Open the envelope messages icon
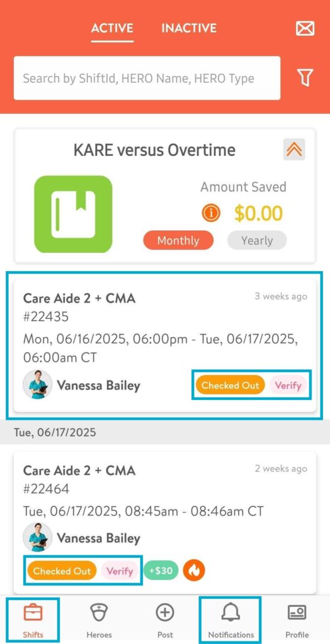Screen dimensions: 330x644 coord(305,28)
